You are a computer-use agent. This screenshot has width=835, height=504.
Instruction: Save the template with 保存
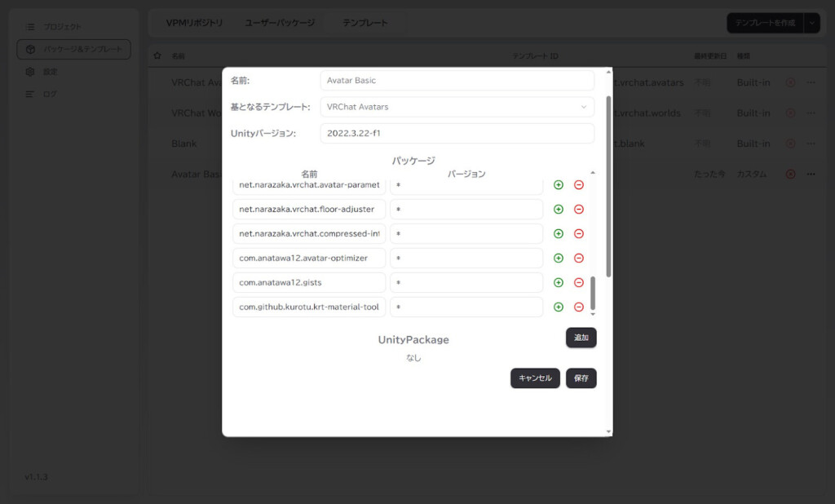point(581,378)
